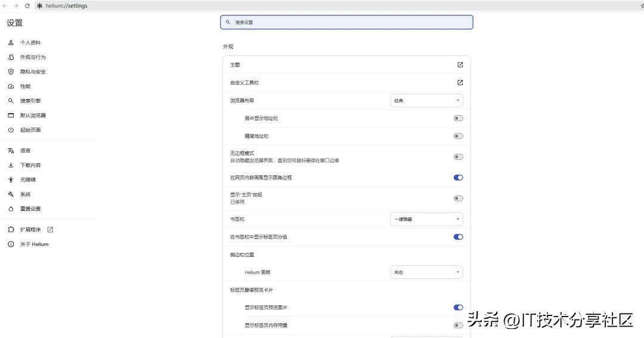
Task: Open 外观与行为 via its sidebar icon
Action: pyautogui.click(x=11, y=57)
